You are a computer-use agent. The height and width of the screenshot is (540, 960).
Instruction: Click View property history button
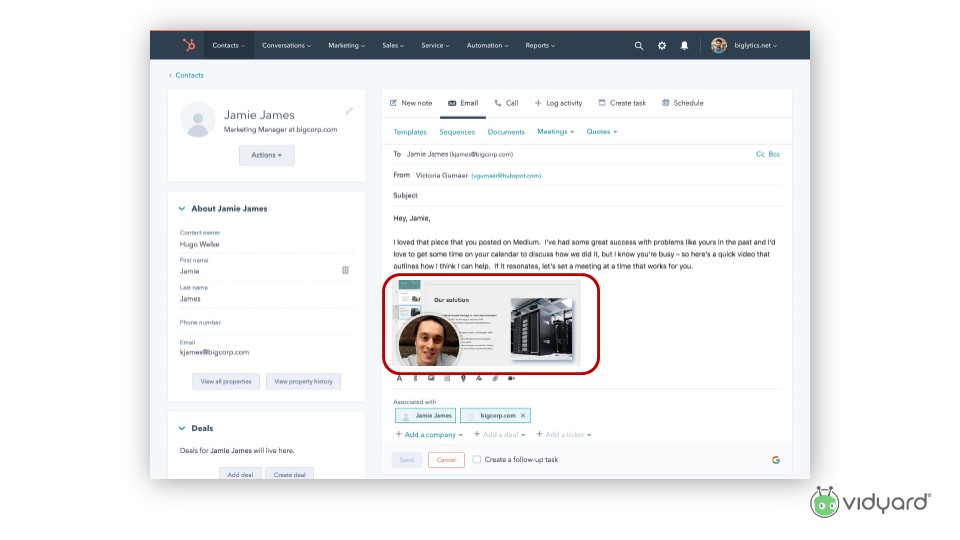coord(303,381)
